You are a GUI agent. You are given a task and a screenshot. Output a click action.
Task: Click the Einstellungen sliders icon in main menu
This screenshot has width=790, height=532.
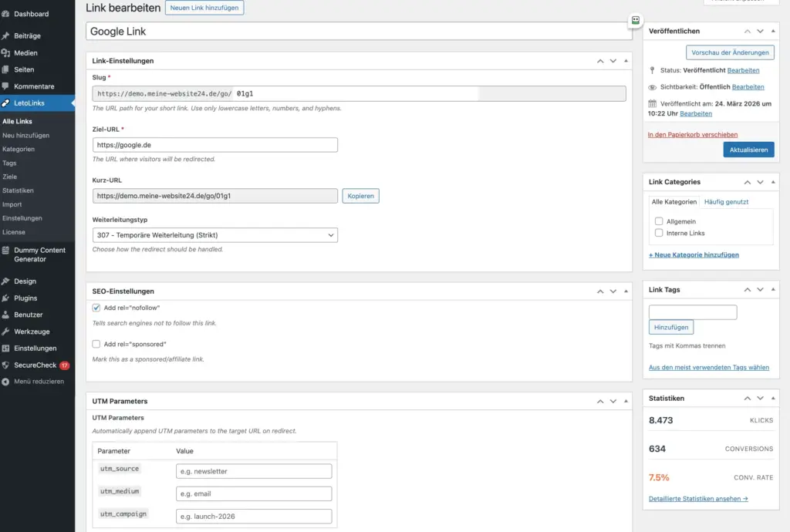point(5,348)
